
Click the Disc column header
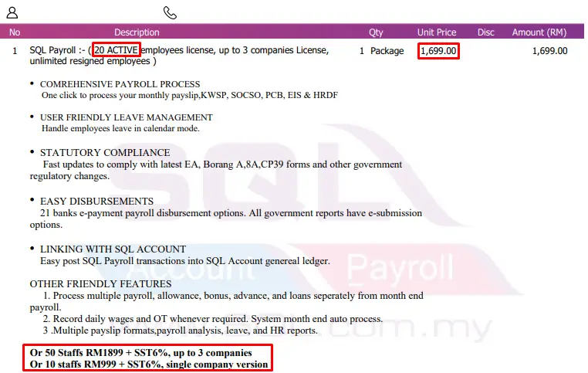point(485,32)
